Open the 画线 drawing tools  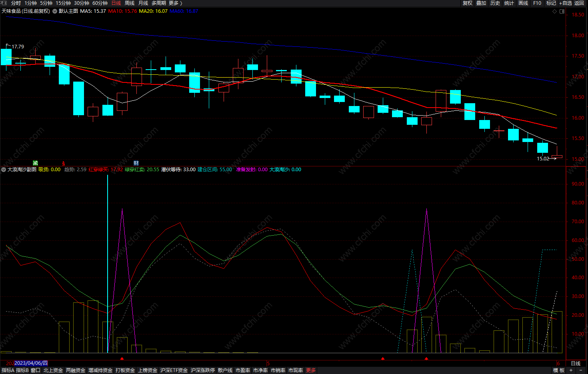pyautogui.click(x=523, y=3)
